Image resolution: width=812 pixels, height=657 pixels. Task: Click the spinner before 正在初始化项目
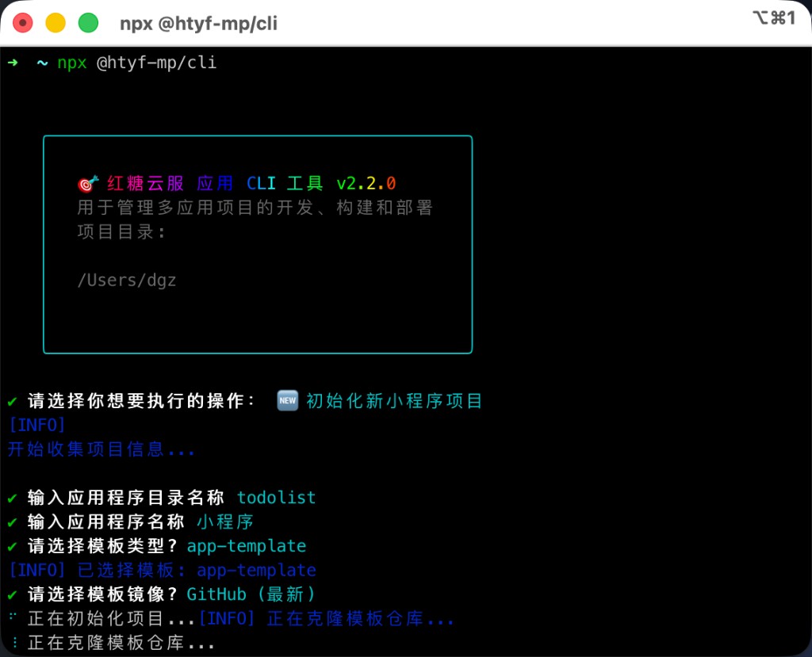coord(13,618)
